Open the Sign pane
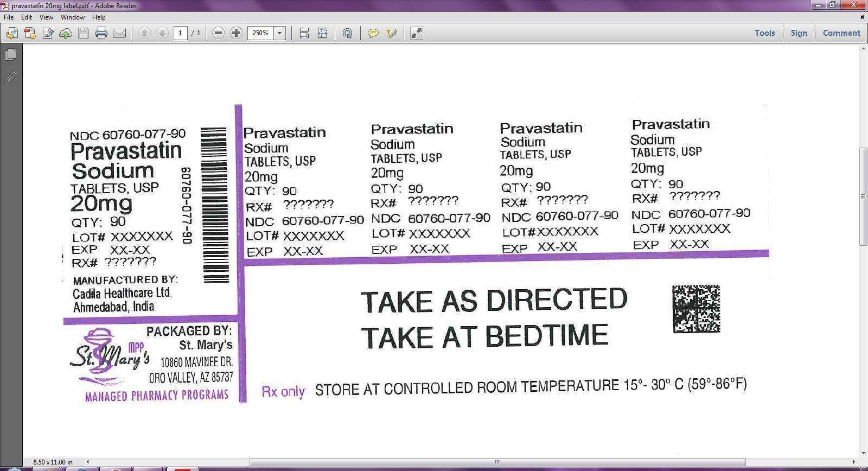Screen dimensions: 868x471 [799, 33]
